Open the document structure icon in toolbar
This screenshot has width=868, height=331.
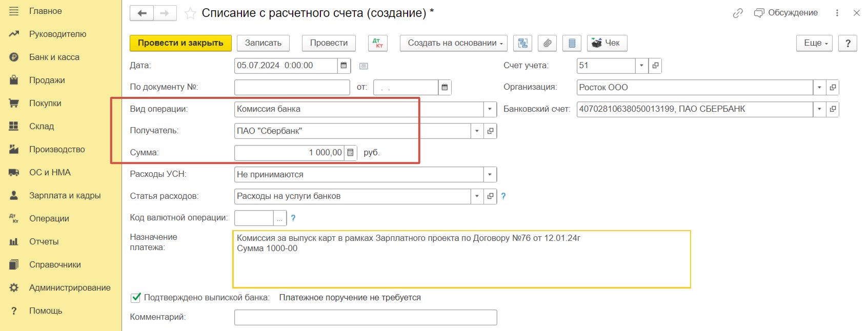click(x=522, y=43)
